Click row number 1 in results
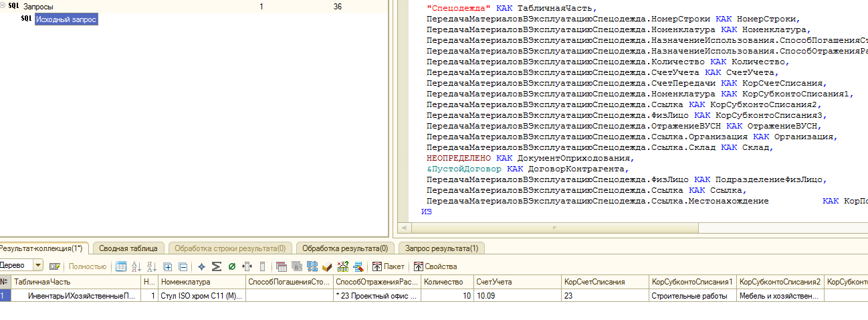The height and width of the screenshot is (320, 868). (x=5, y=295)
